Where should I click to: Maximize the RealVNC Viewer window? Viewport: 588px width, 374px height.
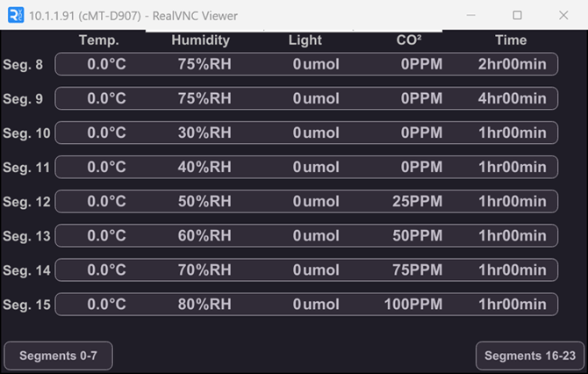tap(517, 15)
